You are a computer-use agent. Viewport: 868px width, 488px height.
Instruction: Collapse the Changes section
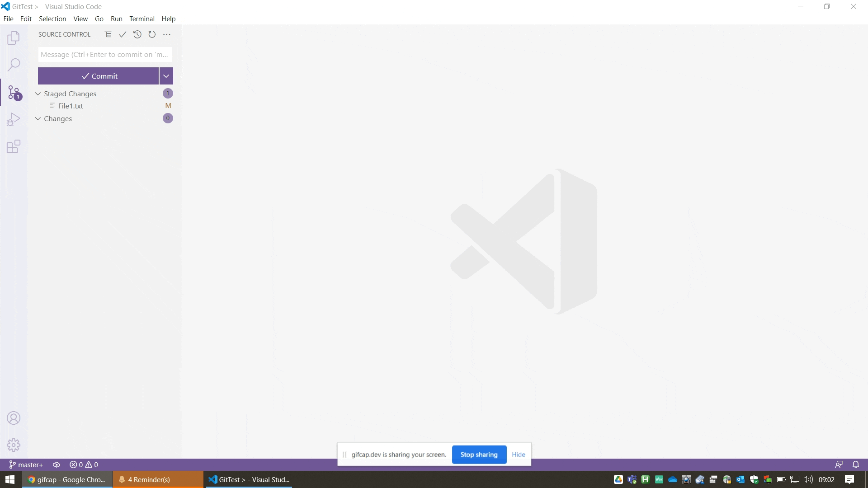[x=38, y=119]
